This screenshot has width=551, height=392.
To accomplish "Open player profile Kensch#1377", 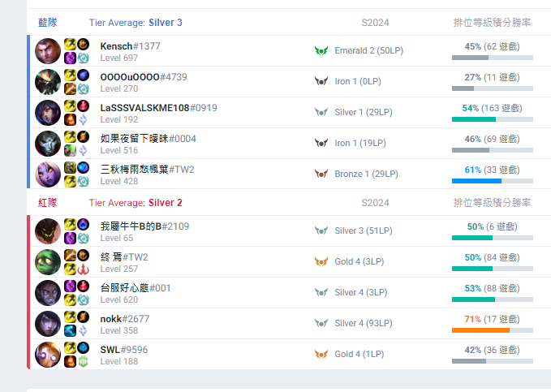I will tap(130, 46).
